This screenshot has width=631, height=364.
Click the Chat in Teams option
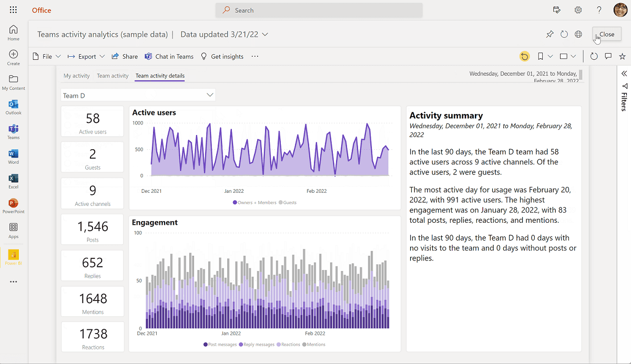tap(169, 56)
